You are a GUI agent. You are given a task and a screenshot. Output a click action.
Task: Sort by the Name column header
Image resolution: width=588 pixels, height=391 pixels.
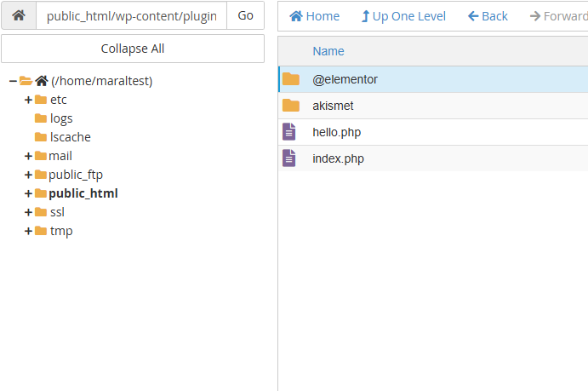tap(328, 51)
